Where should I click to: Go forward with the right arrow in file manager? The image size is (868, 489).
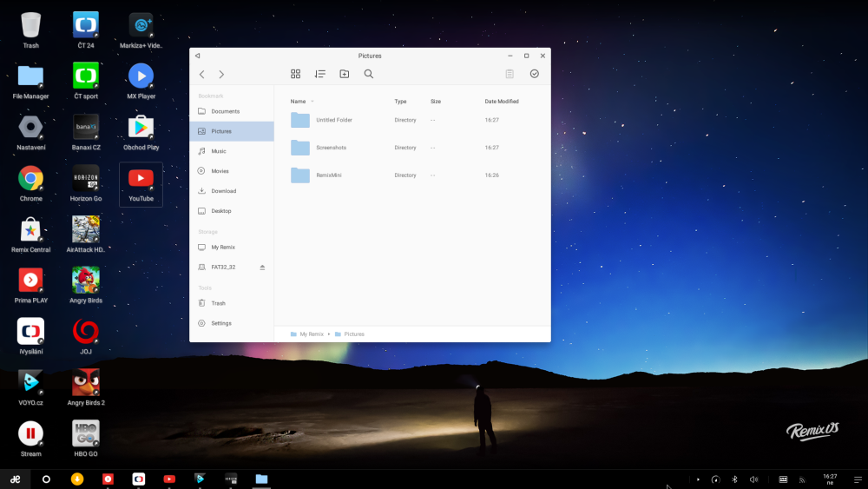221,74
